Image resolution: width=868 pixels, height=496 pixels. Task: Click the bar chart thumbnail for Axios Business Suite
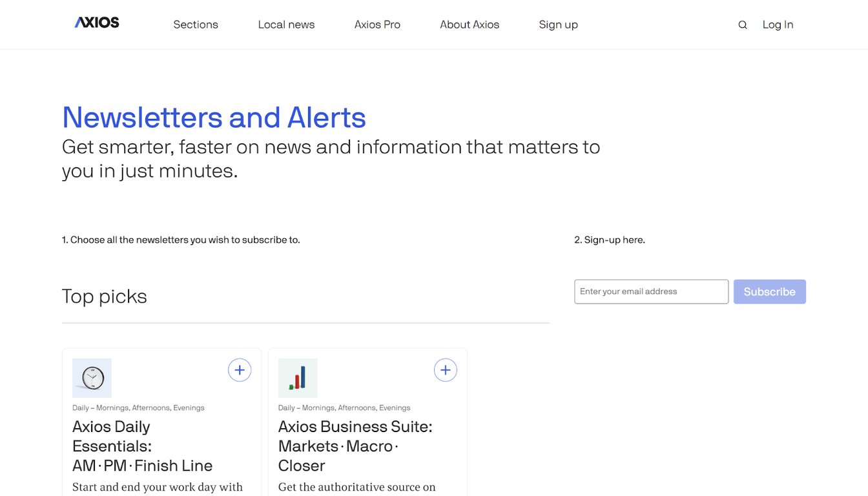[297, 378]
